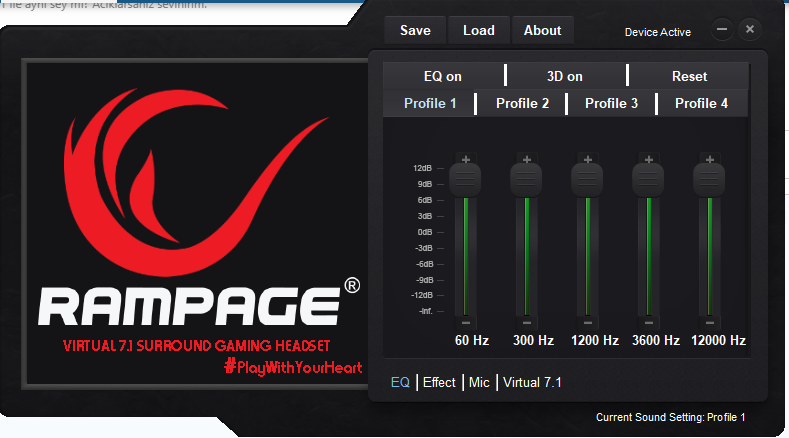Click the Current Sound Setting: Profile 1 text
This screenshot has height=438, width=789.
point(670,417)
